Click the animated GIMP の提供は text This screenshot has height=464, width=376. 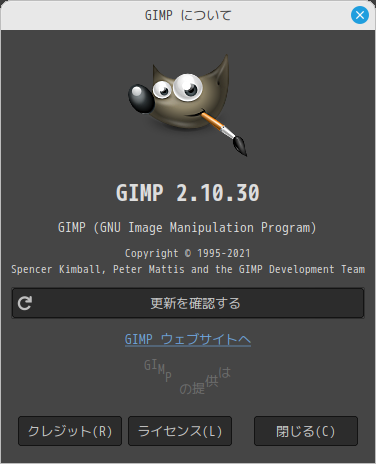tap(187, 377)
